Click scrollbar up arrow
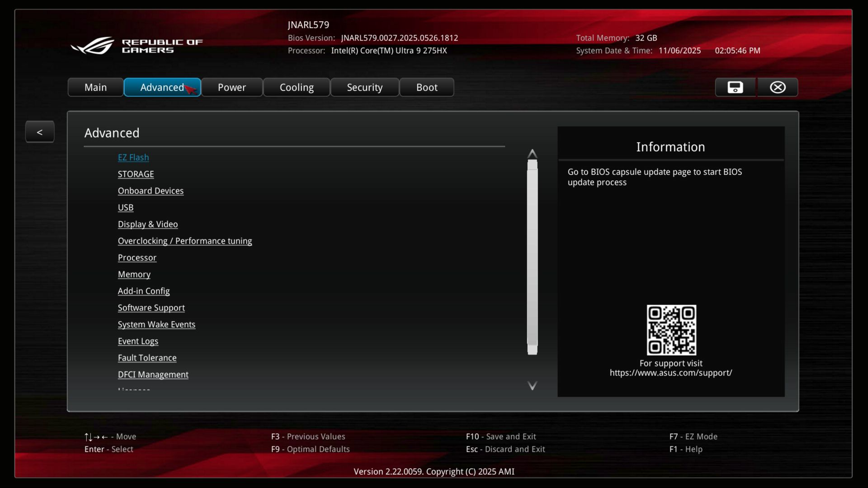The height and width of the screenshot is (488, 868). click(x=532, y=153)
